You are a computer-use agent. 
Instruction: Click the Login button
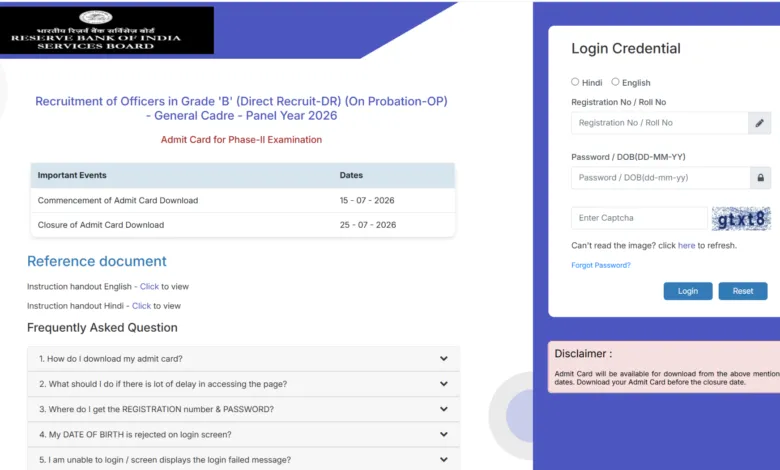coord(687,291)
